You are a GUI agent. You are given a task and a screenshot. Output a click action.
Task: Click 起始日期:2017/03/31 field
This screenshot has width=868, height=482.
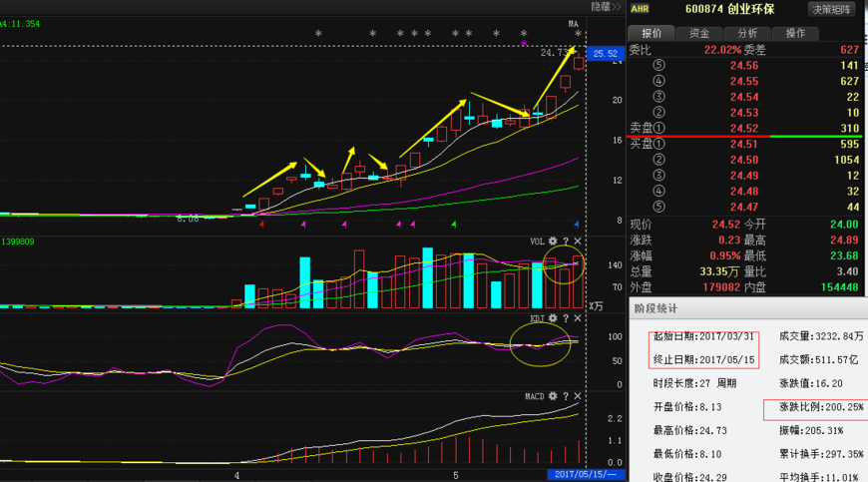coord(703,336)
